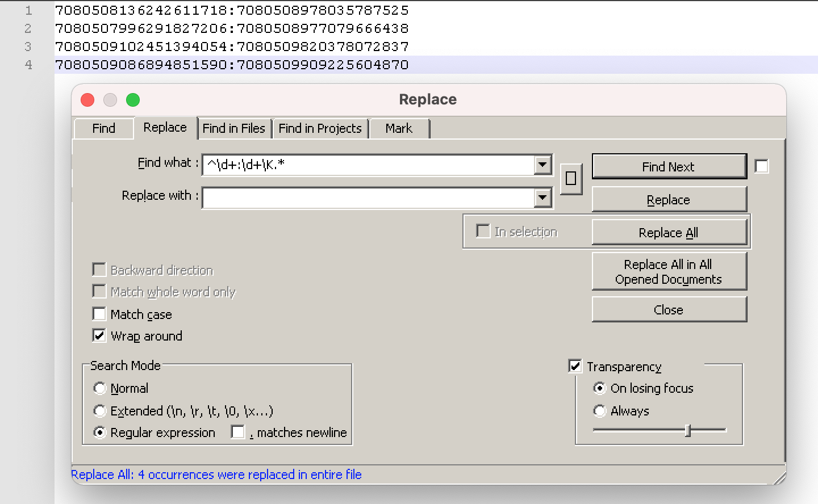Switch to the Mark tab
Screen dimensions: 818x504
pos(399,128)
